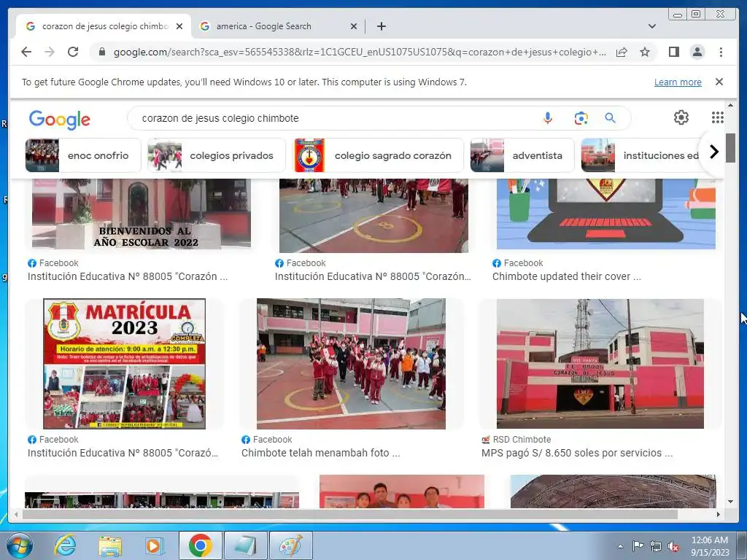
Task: Click the blue magnifier search button
Action: pyautogui.click(x=610, y=118)
